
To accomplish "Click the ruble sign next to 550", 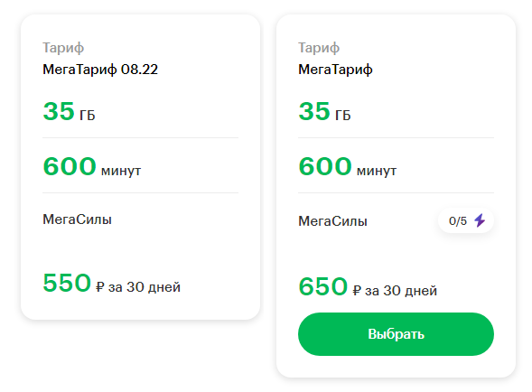I will [x=99, y=287].
